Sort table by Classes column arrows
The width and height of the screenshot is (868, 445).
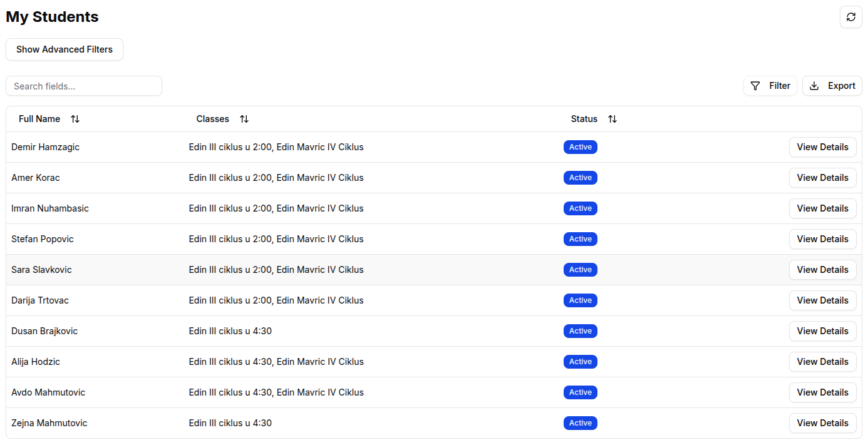tap(244, 119)
